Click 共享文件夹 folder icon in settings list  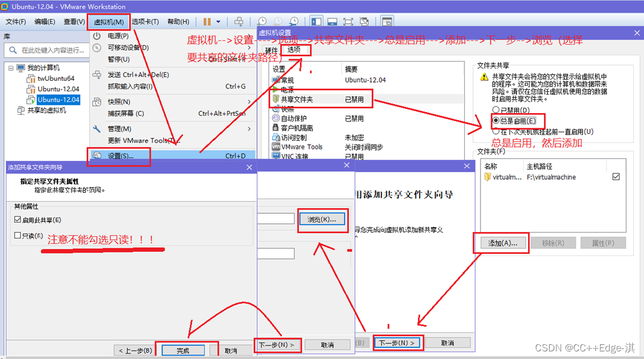click(x=276, y=99)
